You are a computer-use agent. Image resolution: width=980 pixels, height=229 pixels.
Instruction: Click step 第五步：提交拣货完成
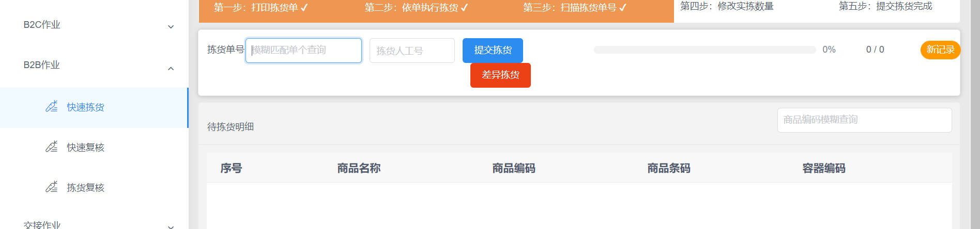click(885, 6)
